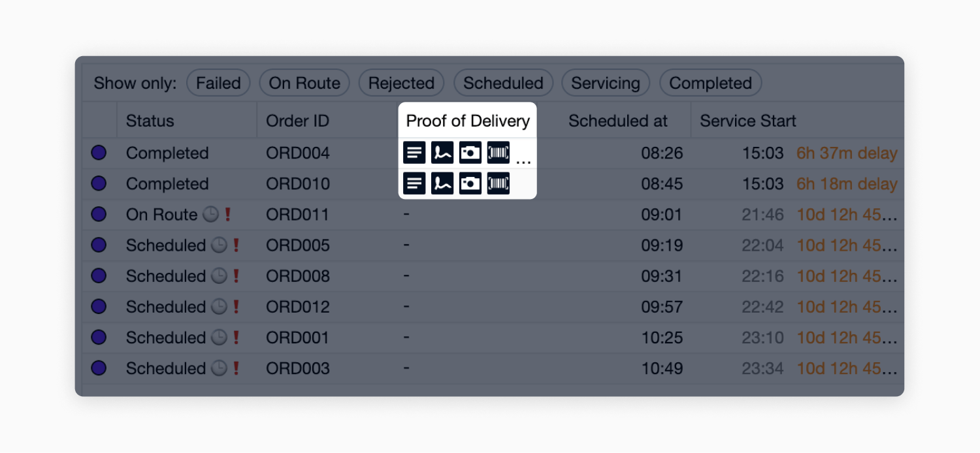
Task: Click the purple status dot for ORD003
Action: tap(99, 368)
